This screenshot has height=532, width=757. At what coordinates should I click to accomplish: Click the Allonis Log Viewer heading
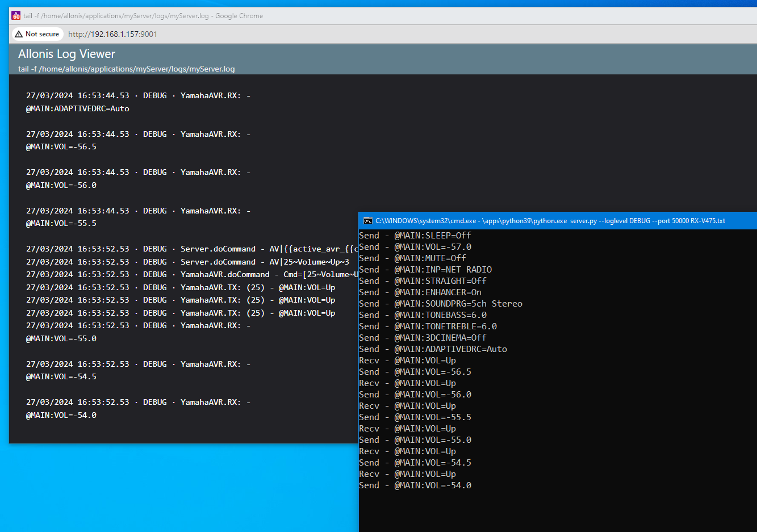pyautogui.click(x=66, y=54)
